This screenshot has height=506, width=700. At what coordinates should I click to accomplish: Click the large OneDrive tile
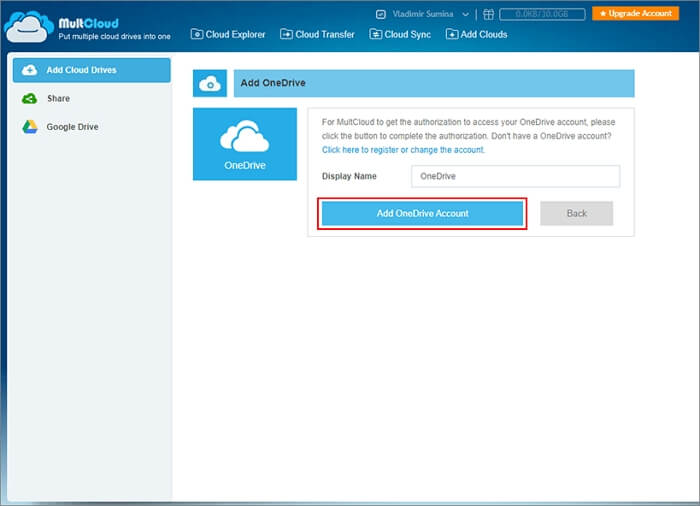tap(245, 144)
